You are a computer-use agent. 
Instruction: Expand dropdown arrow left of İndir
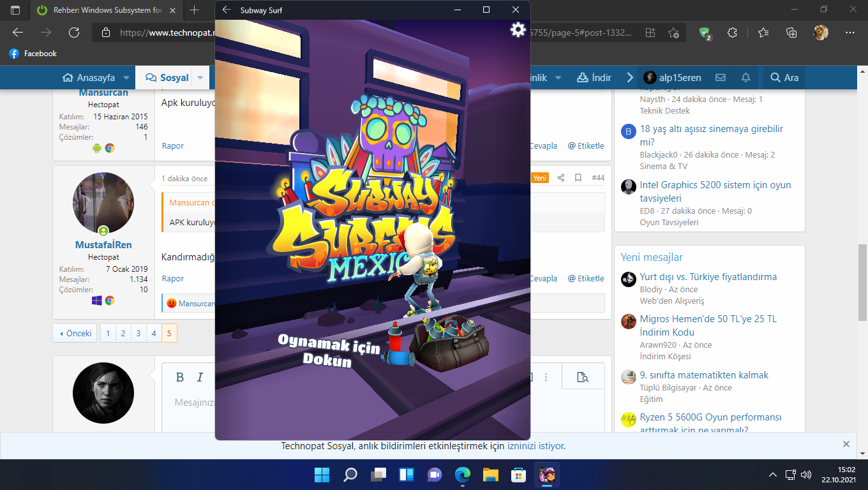(558, 78)
